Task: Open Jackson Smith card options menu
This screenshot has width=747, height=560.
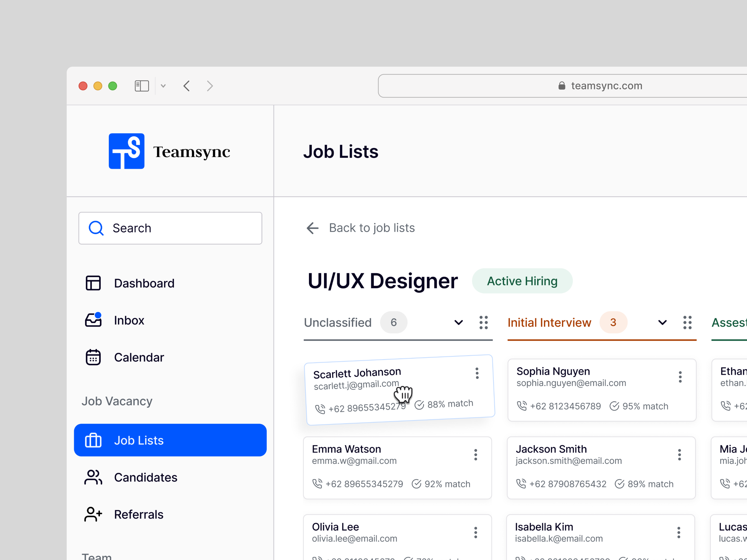Action: (679, 455)
